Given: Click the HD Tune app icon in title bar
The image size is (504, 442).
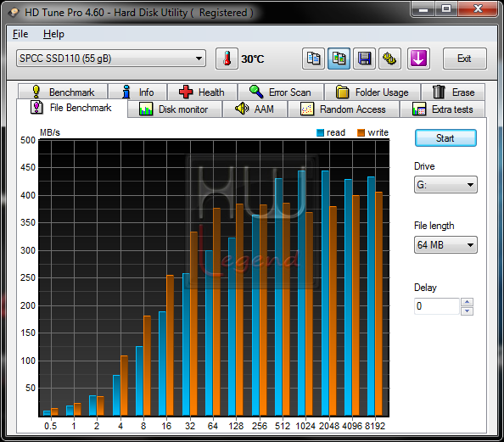Looking at the screenshot, I should pyautogui.click(x=14, y=13).
